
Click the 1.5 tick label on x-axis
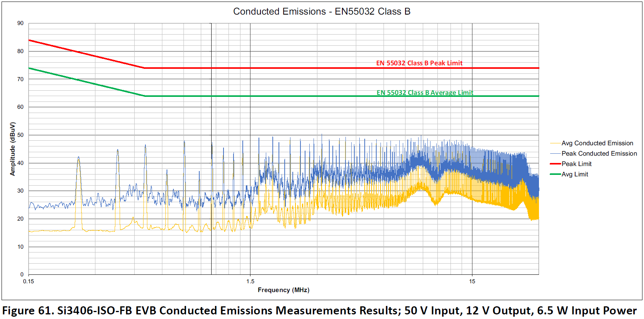(250, 281)
